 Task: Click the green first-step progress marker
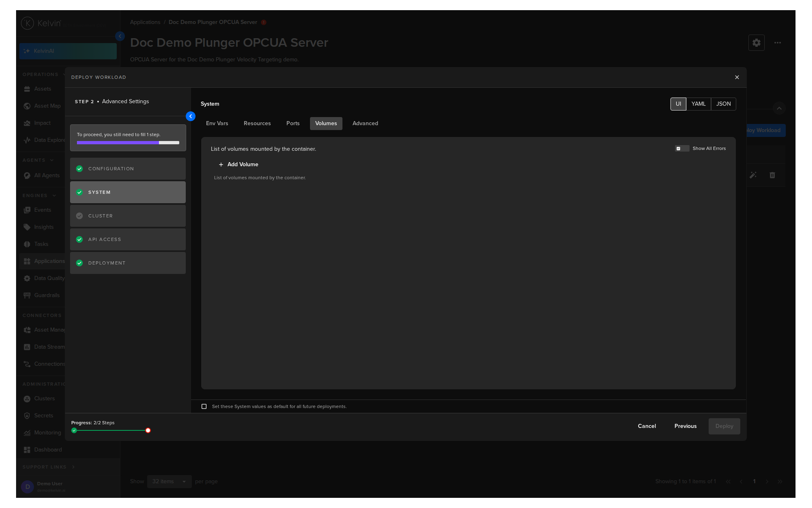point(74,431)
